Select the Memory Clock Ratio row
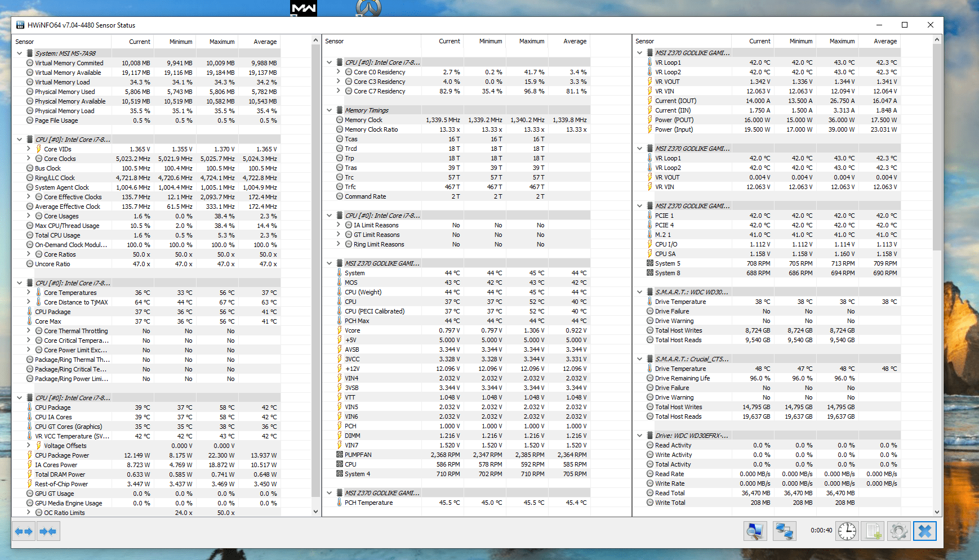979x560 pixels. click(456, 129)
